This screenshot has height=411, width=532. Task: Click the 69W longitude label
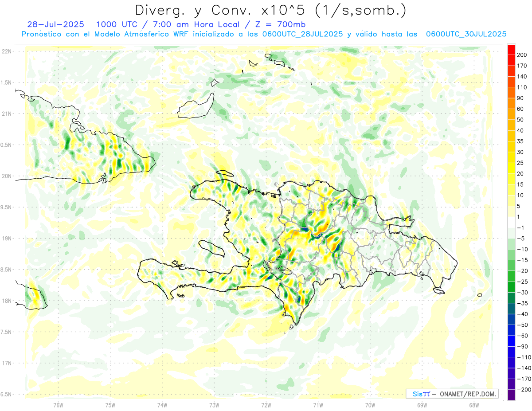(422, 405)
